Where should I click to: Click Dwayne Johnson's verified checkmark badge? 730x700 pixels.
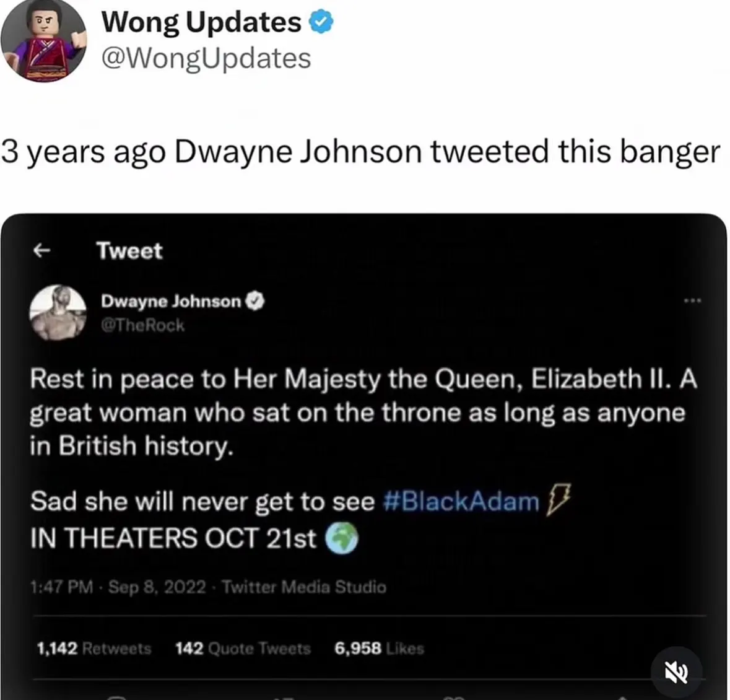[x=255, y=301]
